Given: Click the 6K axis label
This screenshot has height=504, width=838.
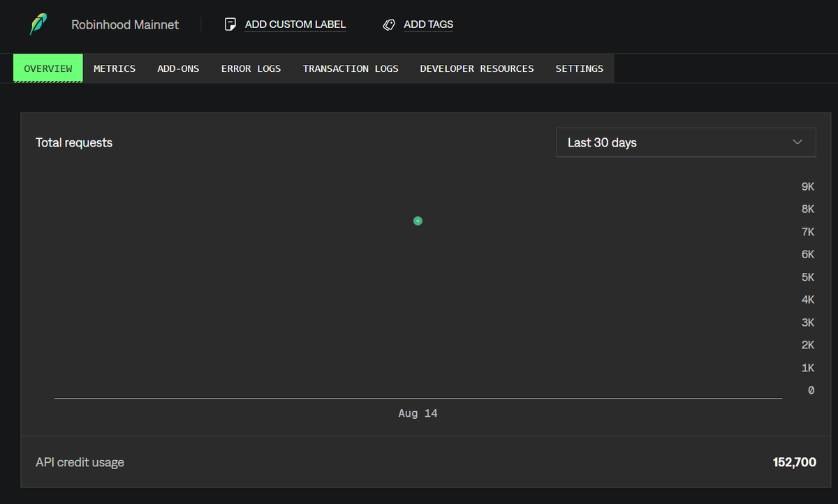Looking at the screenshot, I should pos(808,255).
